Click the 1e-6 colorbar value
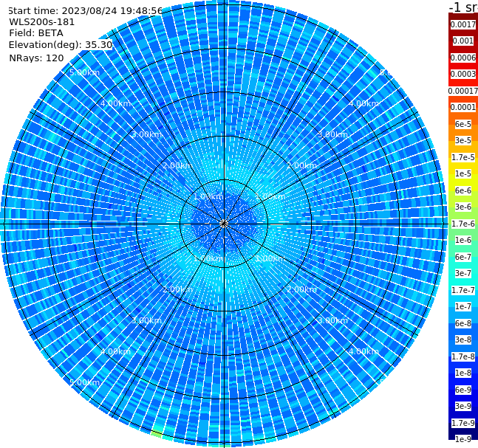Screen dimensions: 478x448 click(463, 240)
